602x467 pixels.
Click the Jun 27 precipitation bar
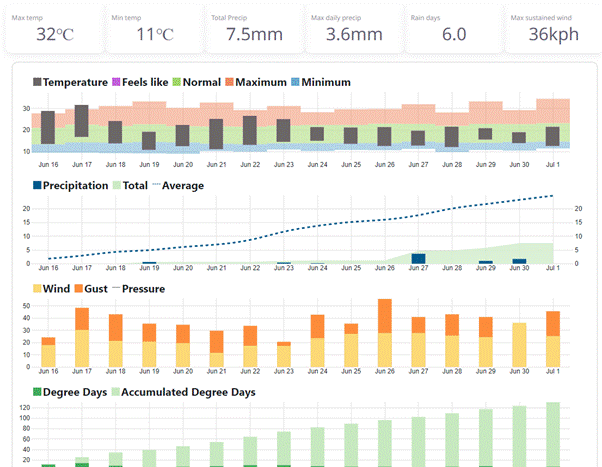click(419, 258)
